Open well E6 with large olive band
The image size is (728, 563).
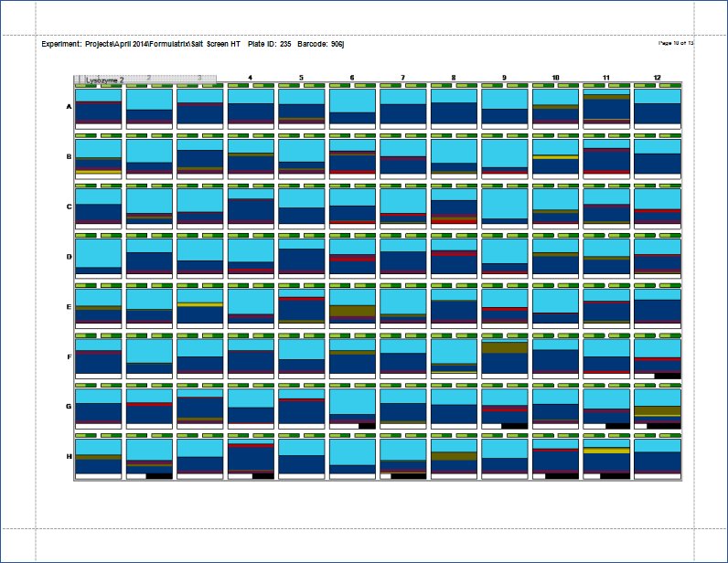point(352,306)
